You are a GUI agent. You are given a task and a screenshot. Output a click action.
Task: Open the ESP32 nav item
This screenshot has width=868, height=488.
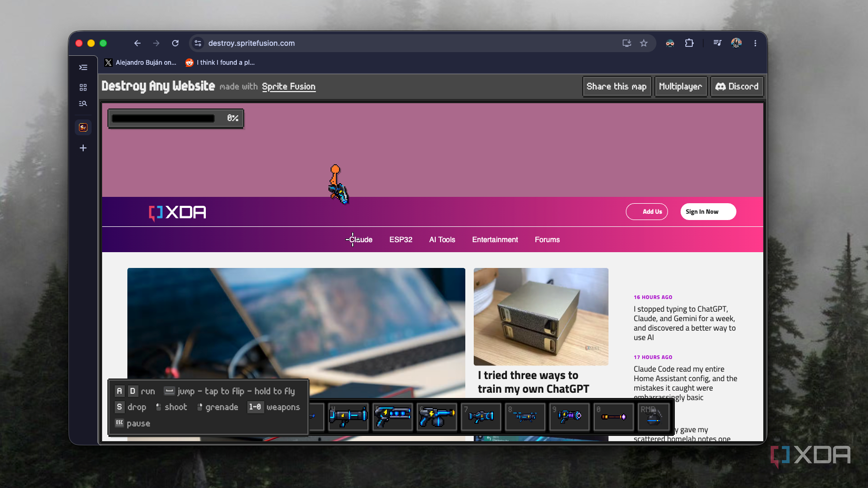(401, 240)
